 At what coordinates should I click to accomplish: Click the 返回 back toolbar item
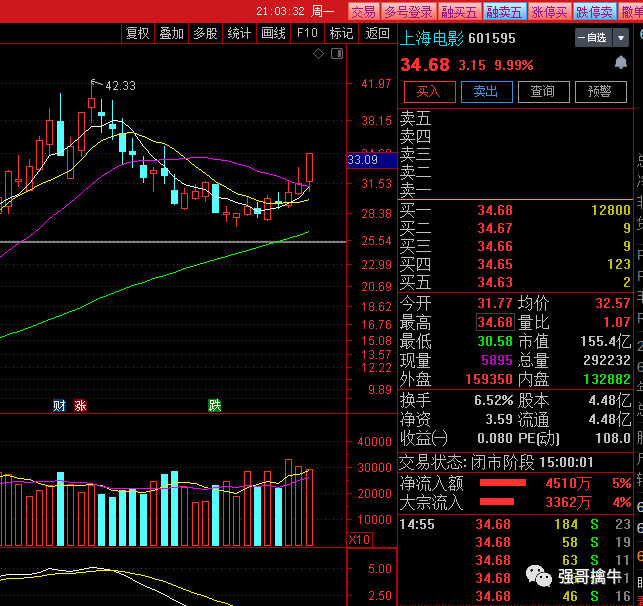377,33
